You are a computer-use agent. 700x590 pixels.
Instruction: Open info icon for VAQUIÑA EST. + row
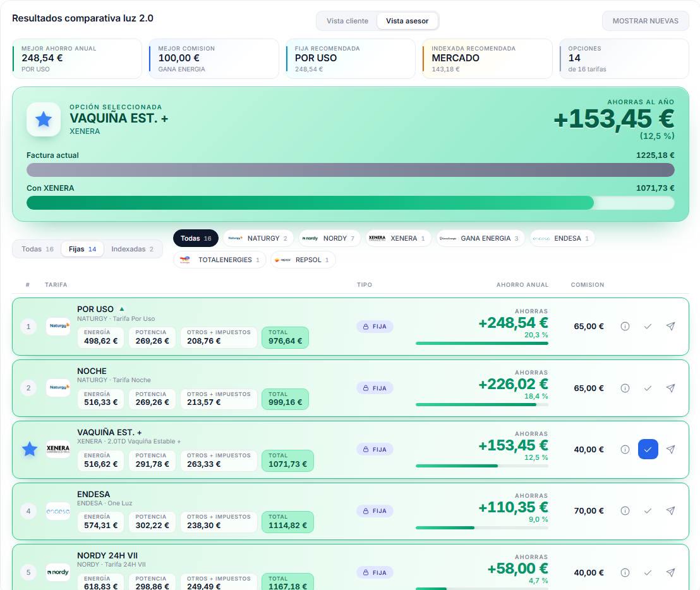click(625, 449)
